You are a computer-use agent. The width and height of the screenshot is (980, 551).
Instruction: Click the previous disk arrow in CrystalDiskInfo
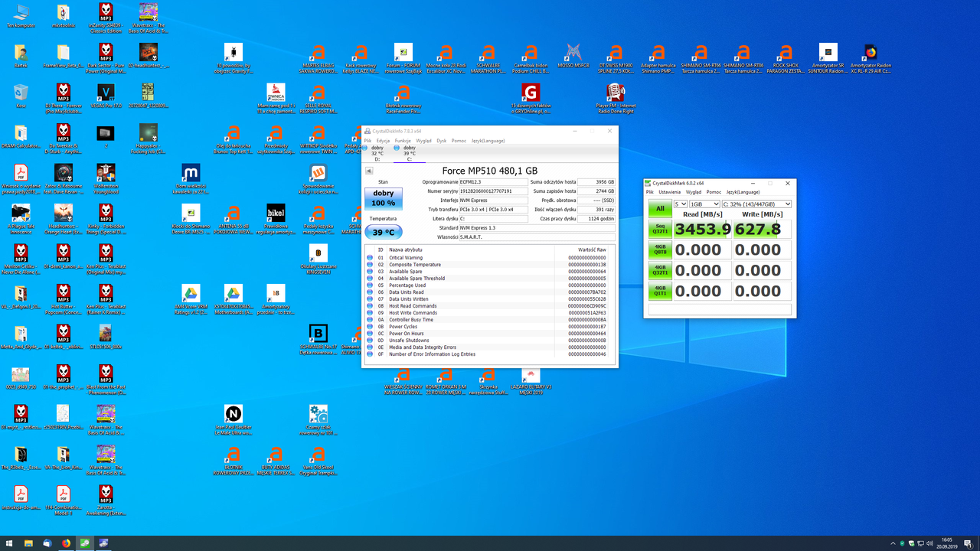pos(369,171)
